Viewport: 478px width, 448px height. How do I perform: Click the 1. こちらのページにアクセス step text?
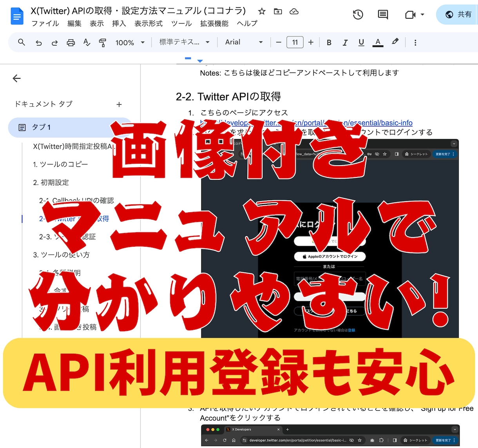click(x=244, y=113)
